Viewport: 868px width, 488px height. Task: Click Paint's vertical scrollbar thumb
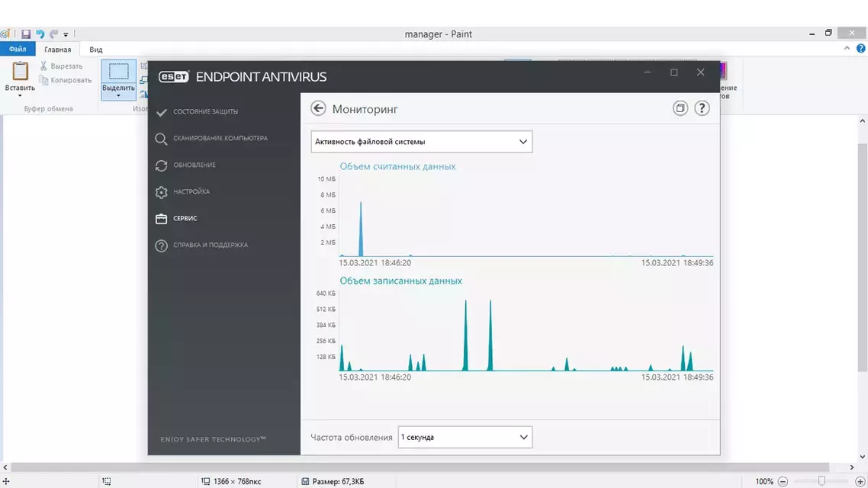coord(863,257)
